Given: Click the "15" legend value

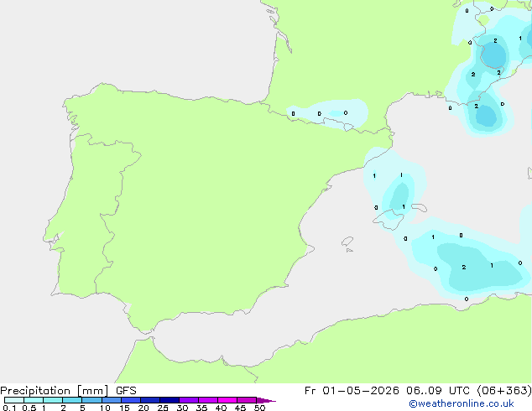Looking at the screenshot, I should click(x=124, y=408).
